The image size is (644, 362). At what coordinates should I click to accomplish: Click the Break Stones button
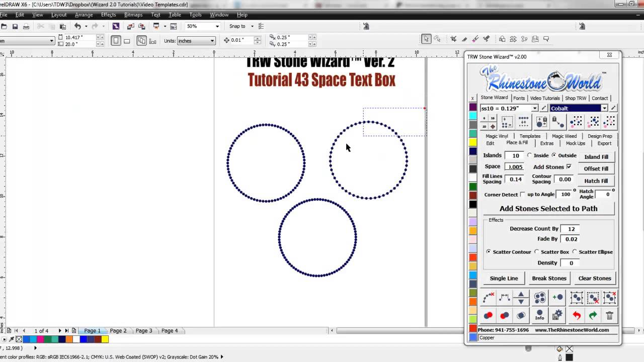pyautogui.click(x=549, y=278)
